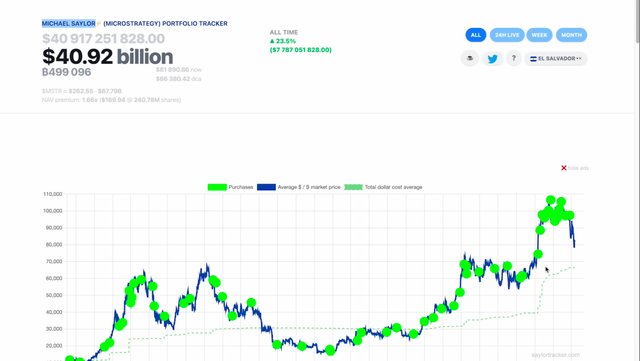The width and height of the screenshot is (640, 361).
Task: Click the 30,000 y-axis label
Action: point(54,329)
